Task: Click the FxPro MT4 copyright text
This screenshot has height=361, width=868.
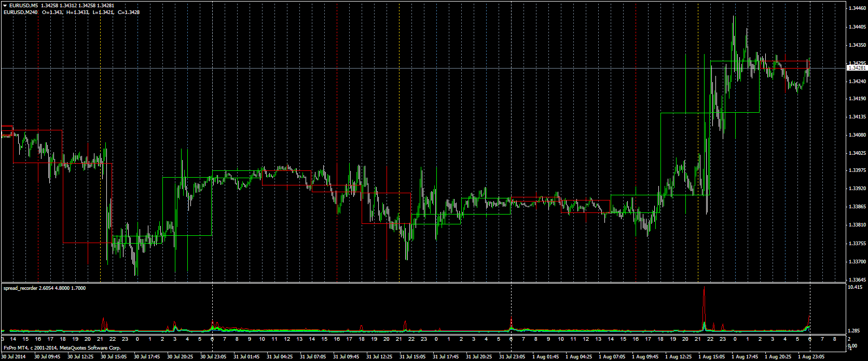Action: [62, 348]
